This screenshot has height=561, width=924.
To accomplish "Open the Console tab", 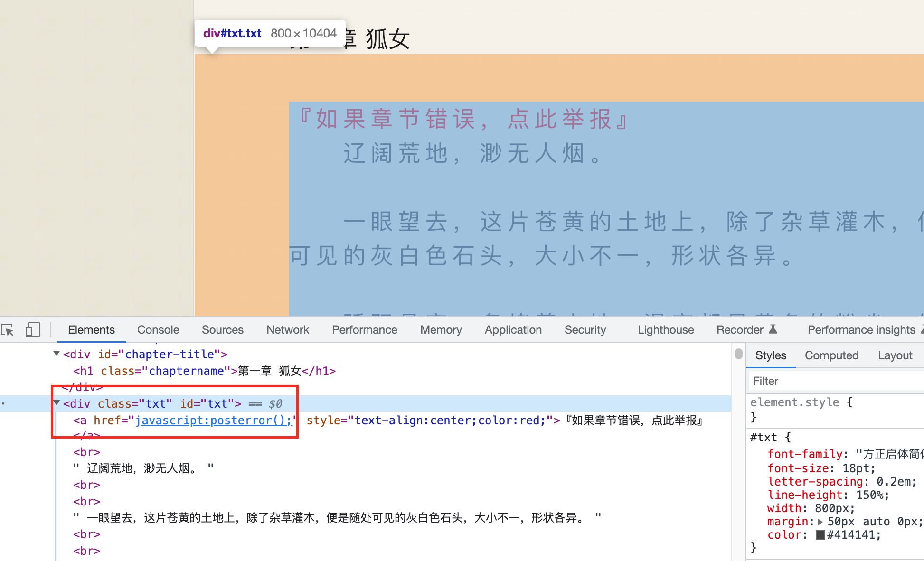I will pyautogui.click(x=158, y=330).
